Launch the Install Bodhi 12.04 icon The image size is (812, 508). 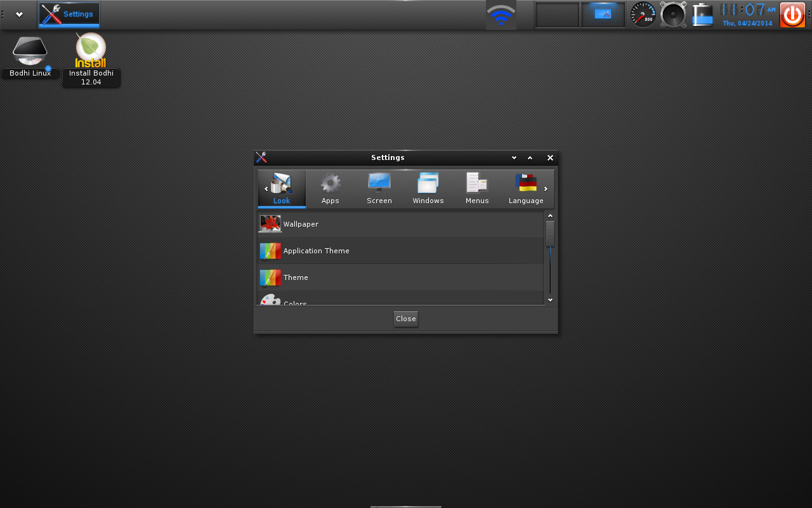(x=91, y=59)
